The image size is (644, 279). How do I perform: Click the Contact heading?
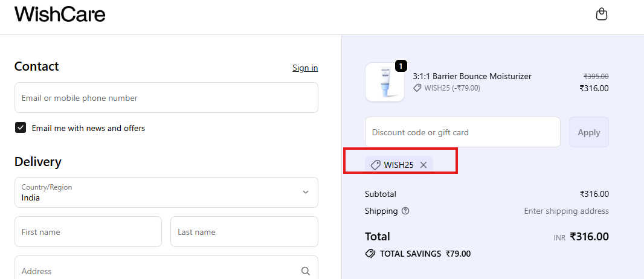[37, 66]
